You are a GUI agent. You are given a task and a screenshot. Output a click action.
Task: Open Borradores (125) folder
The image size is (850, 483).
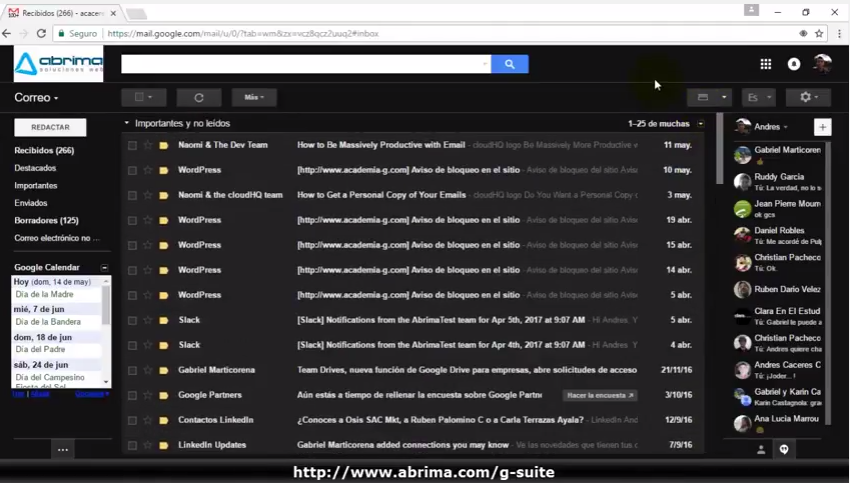pos(46,221)
